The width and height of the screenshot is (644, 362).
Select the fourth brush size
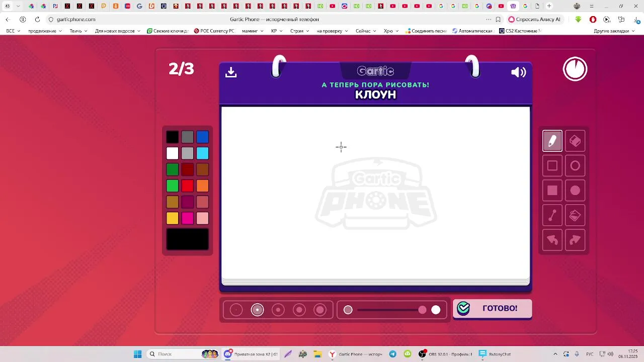[x=299, y=310]
